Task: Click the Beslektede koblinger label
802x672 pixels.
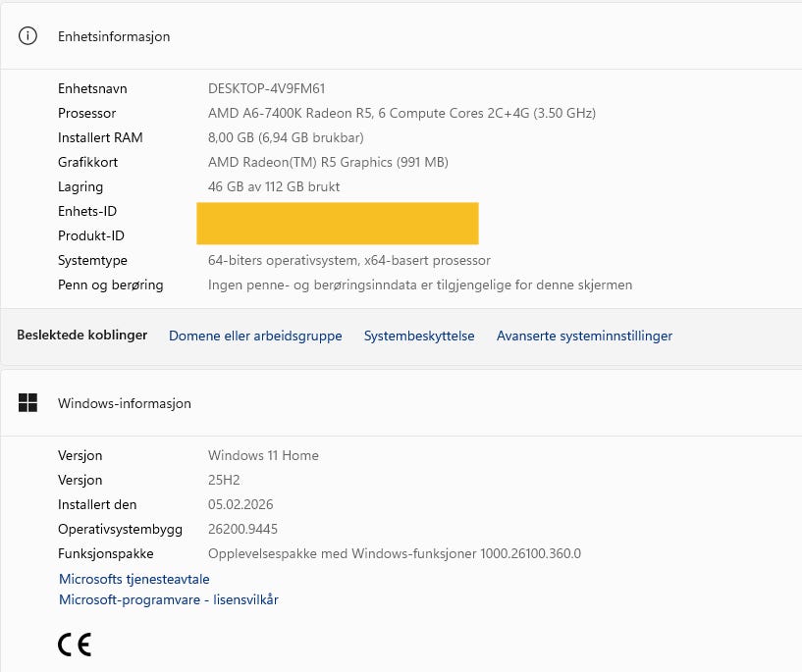Action: 81,335
